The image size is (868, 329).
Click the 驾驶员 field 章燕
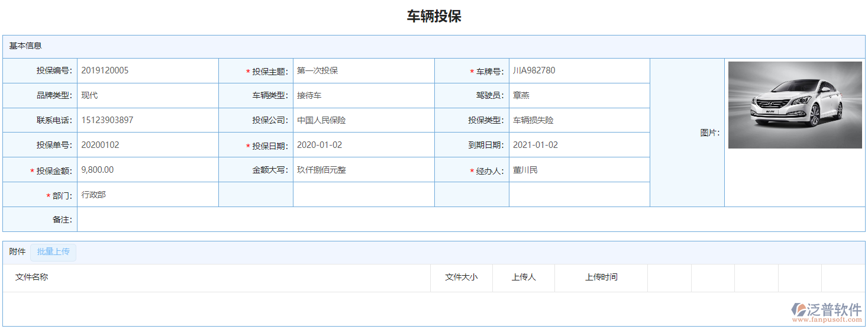point(579,95)
